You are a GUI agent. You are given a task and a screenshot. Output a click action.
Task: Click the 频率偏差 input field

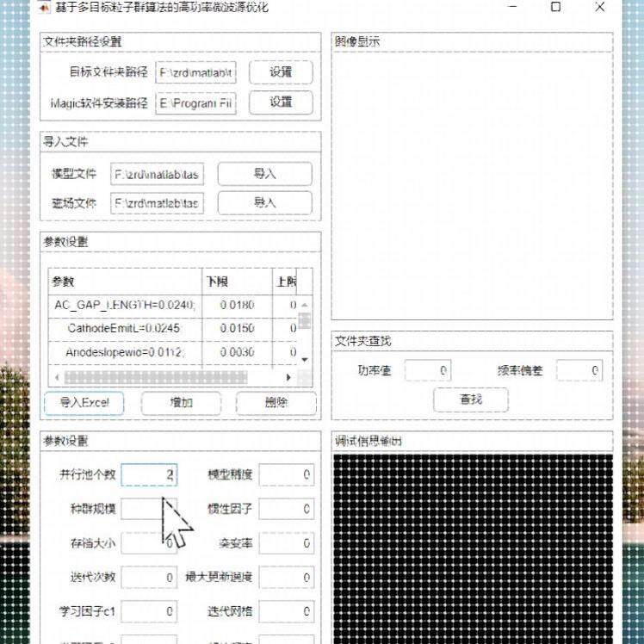point(579,370)
